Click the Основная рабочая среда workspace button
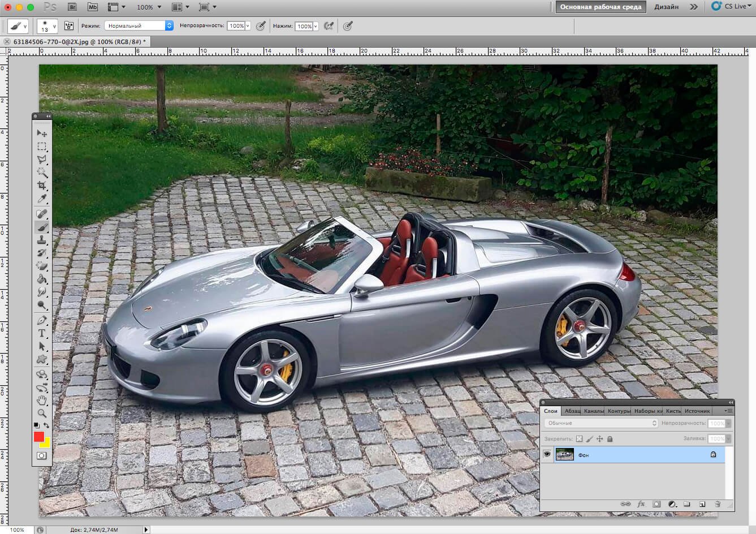Viewport: 756px width, 534px height. pyautogui.click(x=601, y=7)
